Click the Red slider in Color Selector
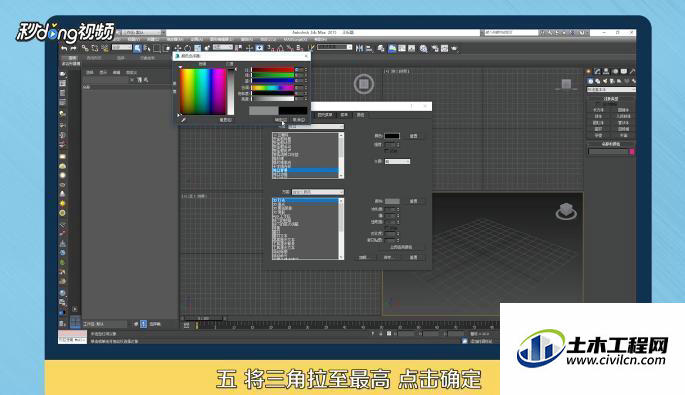The image size is (685, 395). point(273,69)
